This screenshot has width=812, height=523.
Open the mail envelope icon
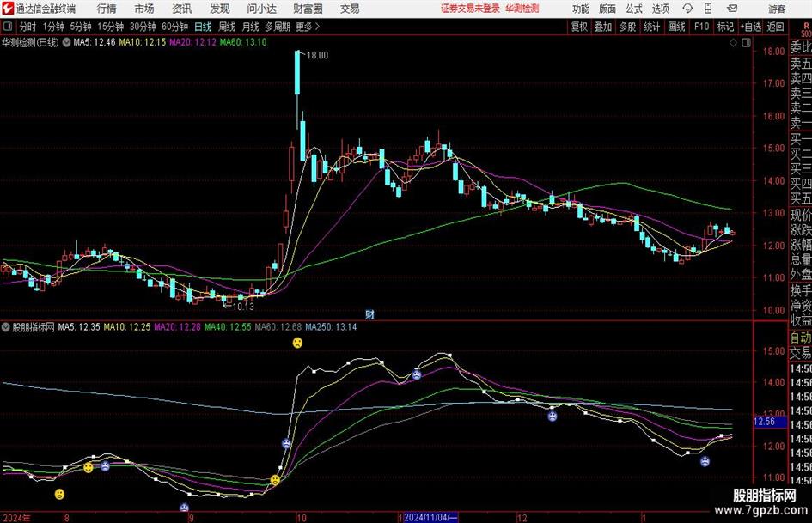(732, 9)
